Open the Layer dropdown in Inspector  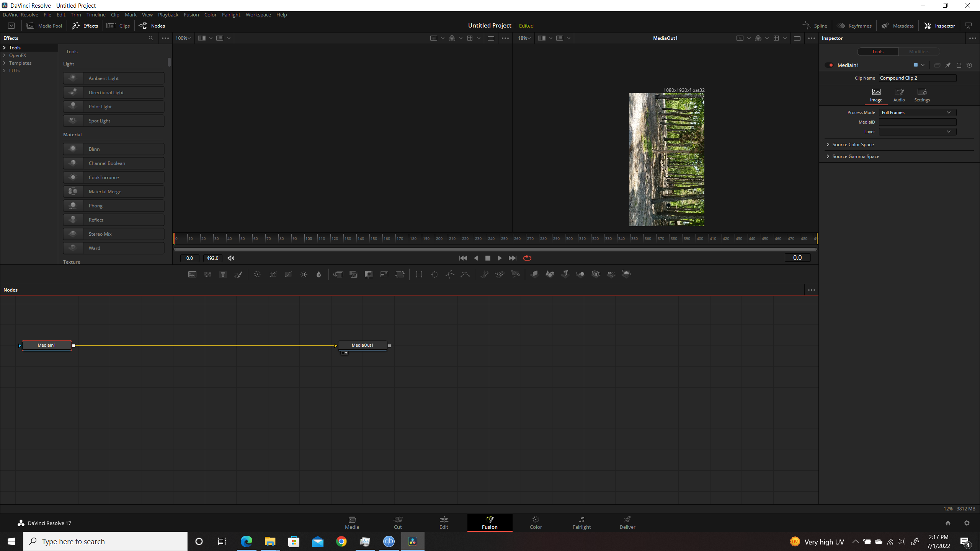pyautogui.click(x=918, y=132)
